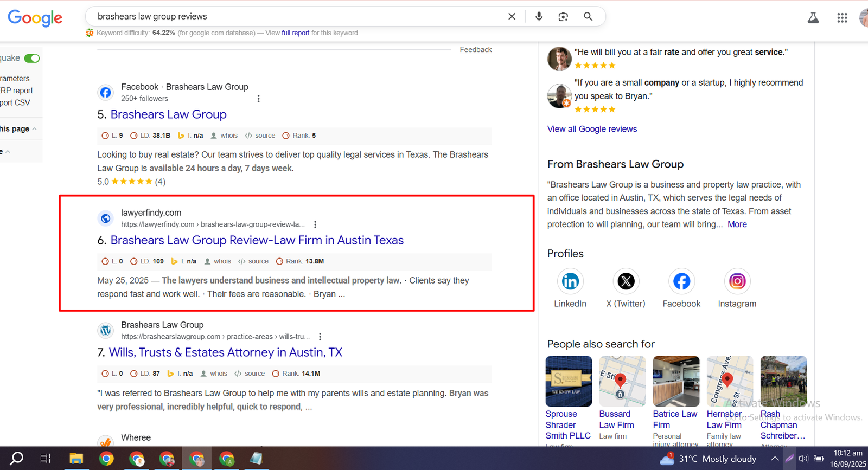Clear the search box text

point(512,16)
